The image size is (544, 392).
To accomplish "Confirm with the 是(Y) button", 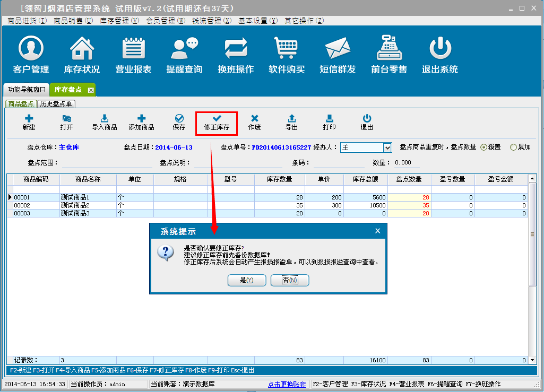I will click(247, 280).
